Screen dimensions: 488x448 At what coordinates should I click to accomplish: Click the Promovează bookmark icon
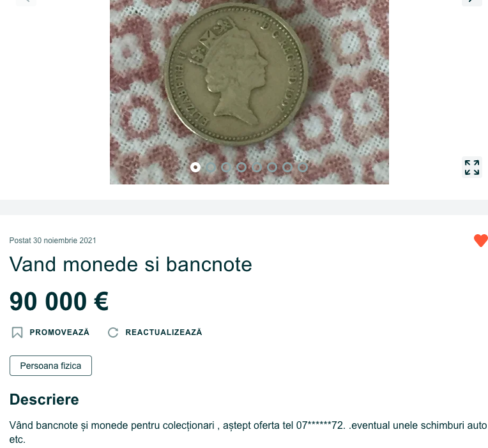[x=17, y=332]
